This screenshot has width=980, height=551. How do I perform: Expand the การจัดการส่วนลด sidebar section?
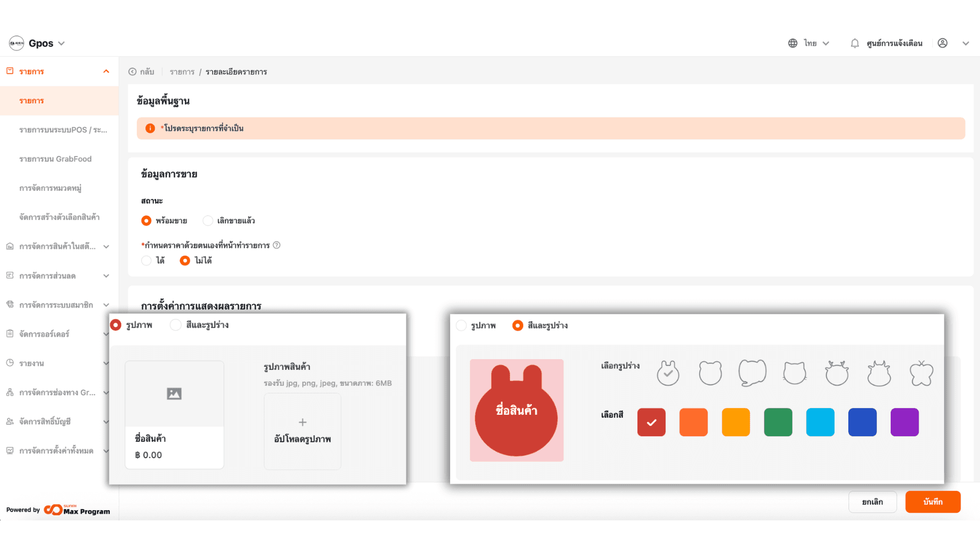pyautogui.click(x=106, y=276)
